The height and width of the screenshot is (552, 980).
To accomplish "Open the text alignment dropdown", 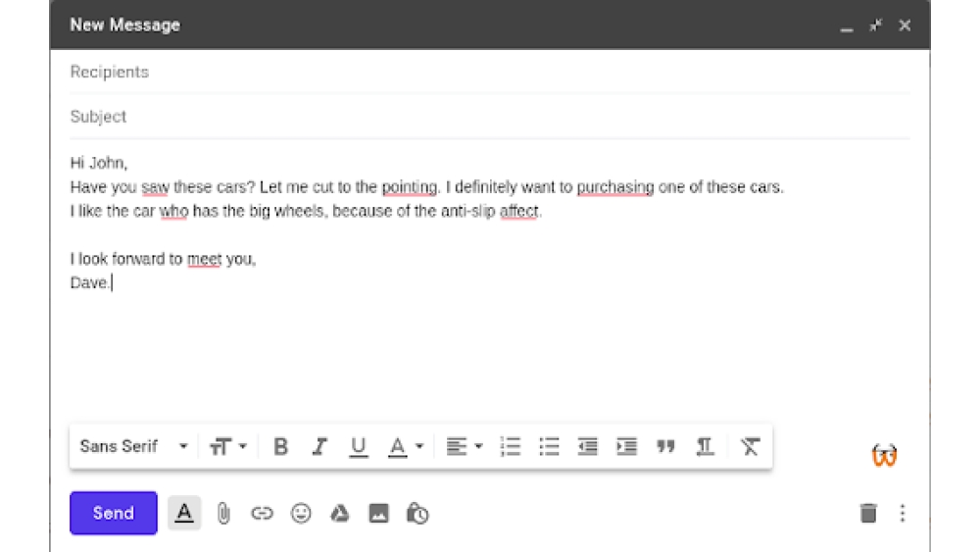I will (x=465, y=447).
